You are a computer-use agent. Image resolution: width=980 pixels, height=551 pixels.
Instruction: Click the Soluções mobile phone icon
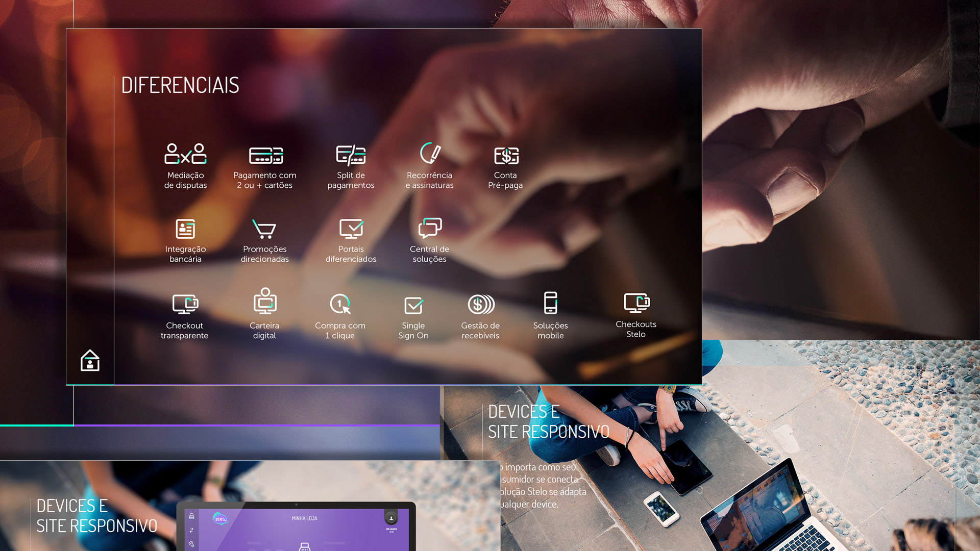(x=550, y=303)
